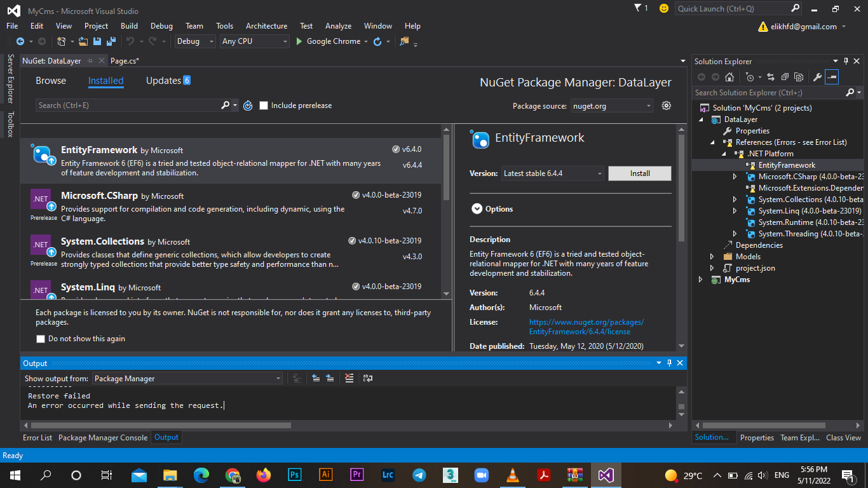Screen dimensions: 868x488
Task: Open the Debug configuration dropdown
Action: click(196, 41)
